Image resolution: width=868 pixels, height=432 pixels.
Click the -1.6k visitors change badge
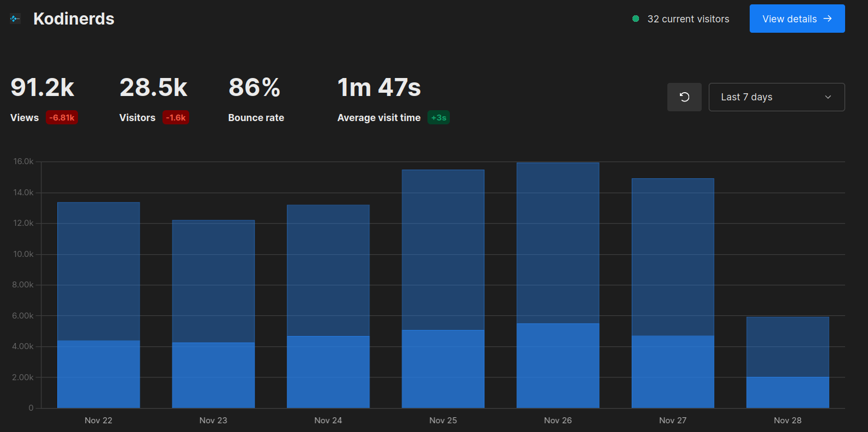(x=176, y=118)
